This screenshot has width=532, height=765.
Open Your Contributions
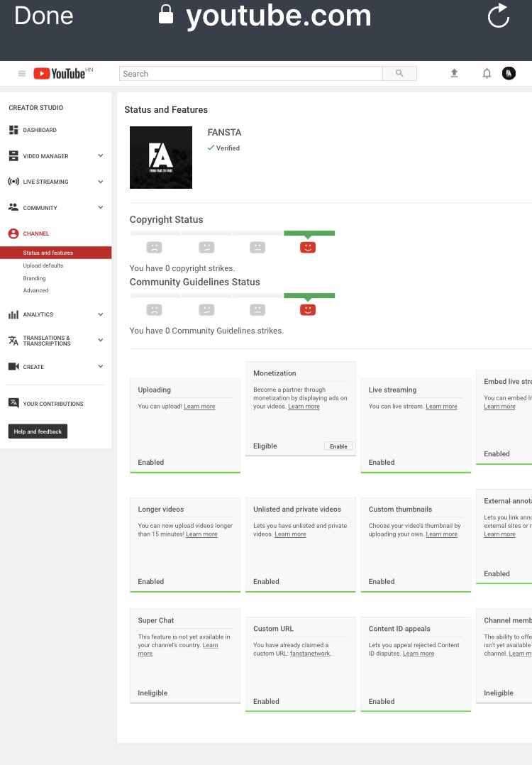coord(53,404)
